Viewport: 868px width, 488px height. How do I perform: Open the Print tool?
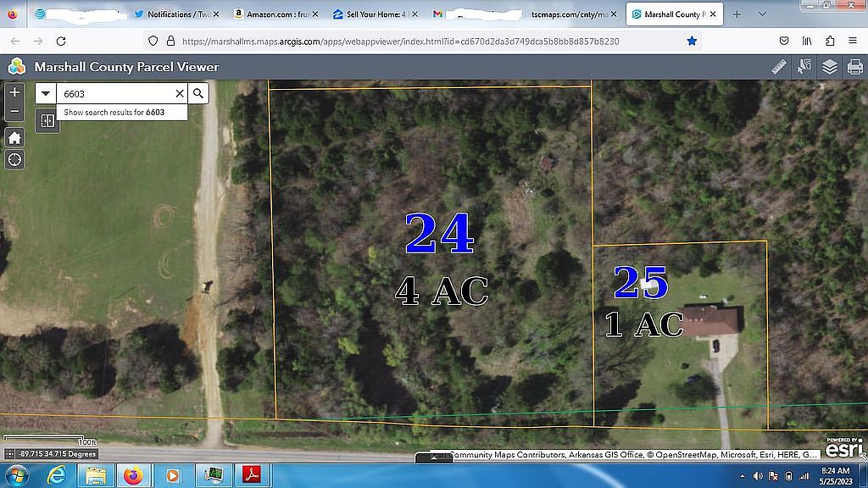tap(853, 67)
